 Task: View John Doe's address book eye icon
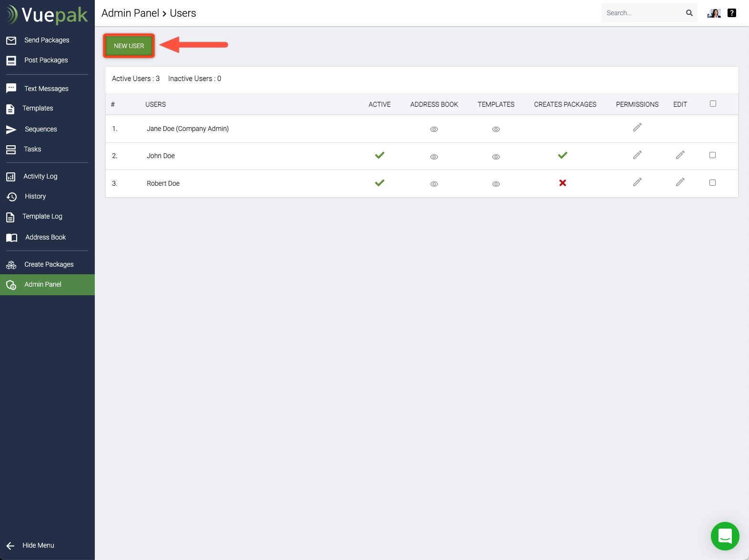tap(434, 157)
